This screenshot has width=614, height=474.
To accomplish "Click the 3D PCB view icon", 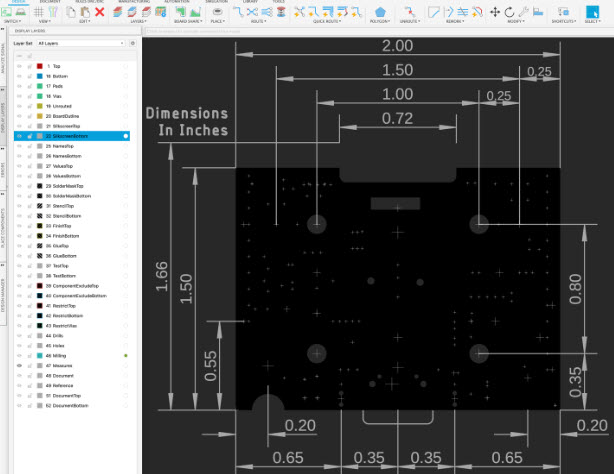I will pyautogui.click(x=21, y=12).
